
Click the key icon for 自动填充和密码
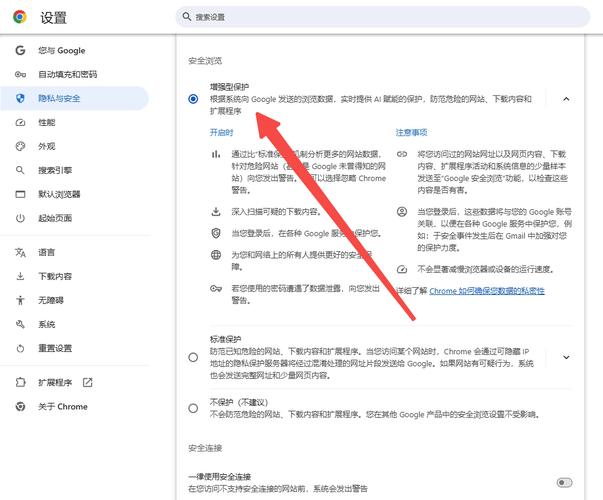tap(20, 74)
